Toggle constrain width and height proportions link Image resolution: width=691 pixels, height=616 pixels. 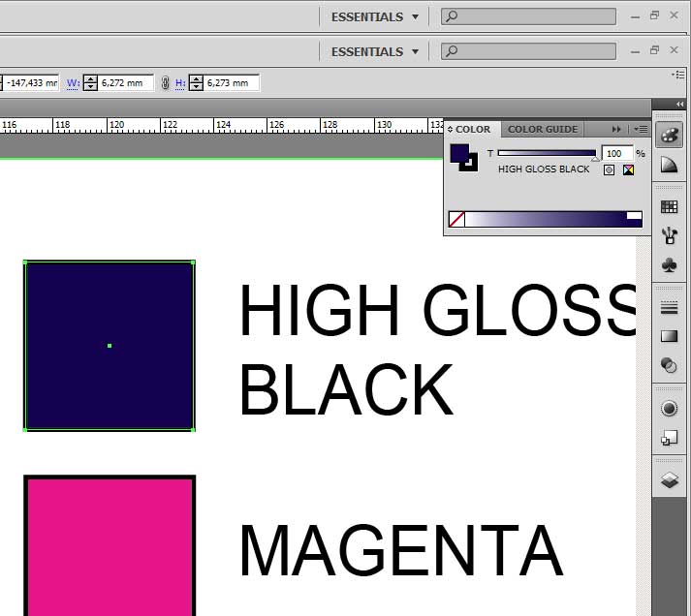[165, 82]
